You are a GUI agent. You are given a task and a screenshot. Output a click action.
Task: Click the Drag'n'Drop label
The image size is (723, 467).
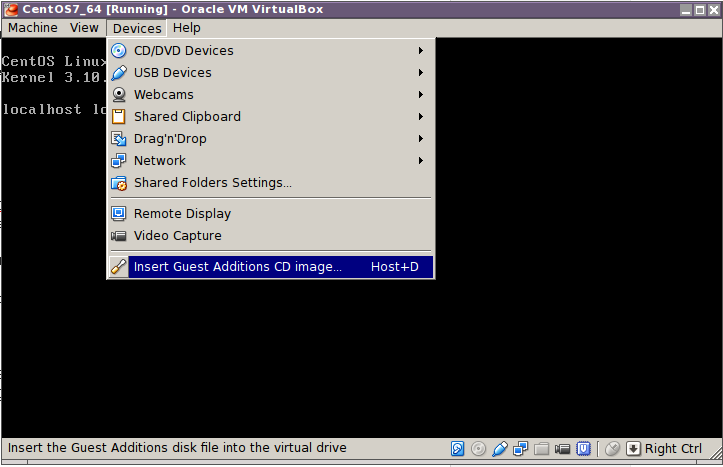170,139
